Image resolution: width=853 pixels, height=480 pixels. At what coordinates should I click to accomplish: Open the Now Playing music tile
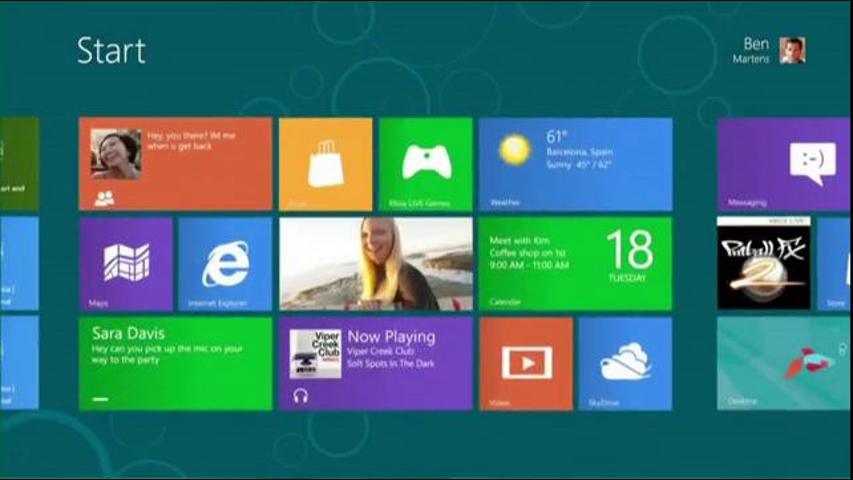tap(376, 364)
